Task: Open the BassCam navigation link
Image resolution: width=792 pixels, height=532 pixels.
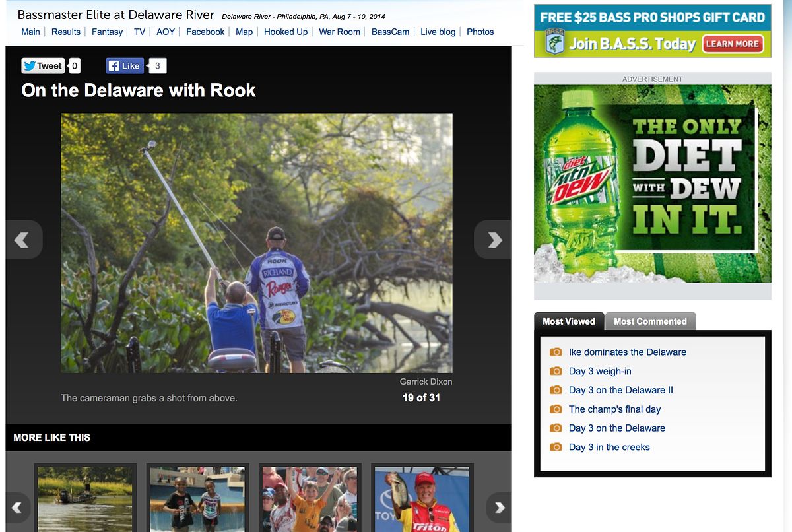Action: point(390,32)
